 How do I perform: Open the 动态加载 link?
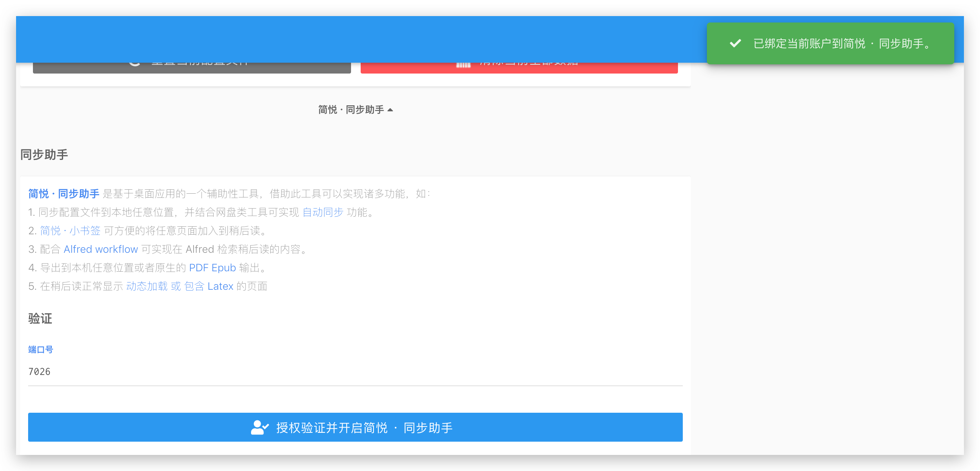point(147,286)
